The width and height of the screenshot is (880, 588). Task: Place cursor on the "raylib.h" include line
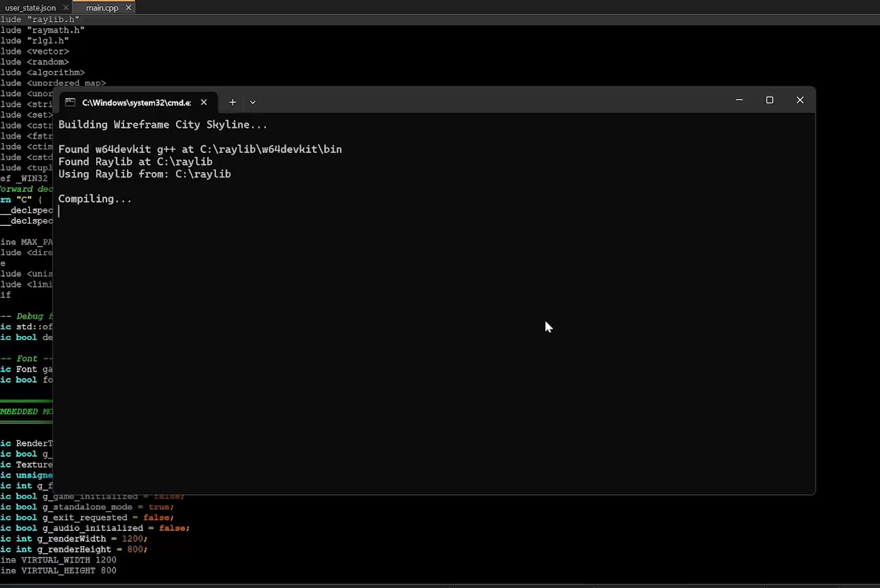click(x=53, y=20)
